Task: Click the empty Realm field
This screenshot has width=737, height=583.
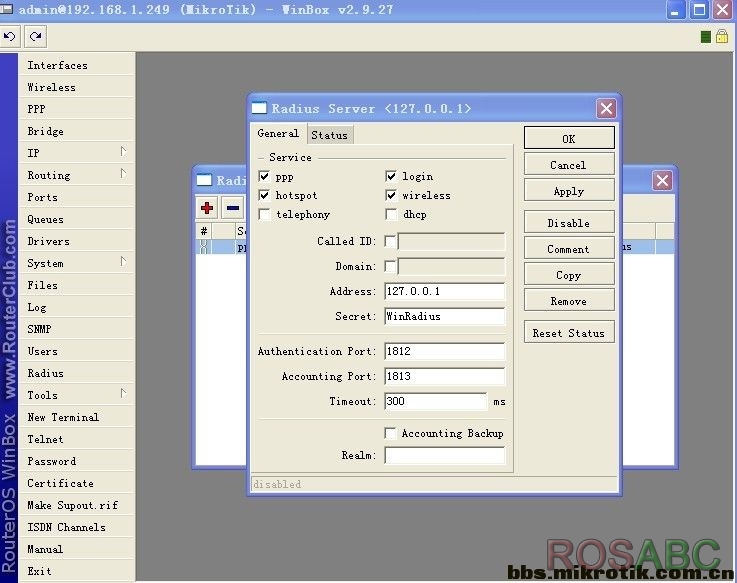Action: pos(445,455)
